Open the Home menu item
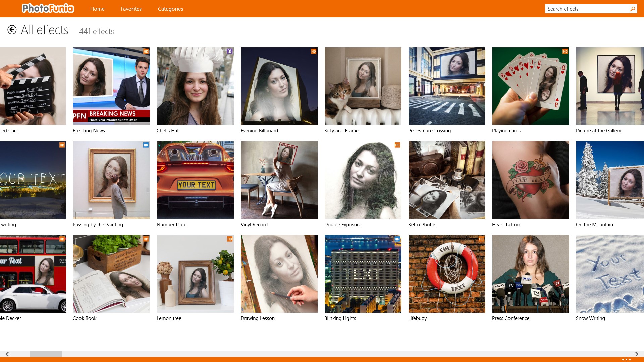This screenshot has height=362, width=644. 97,9
